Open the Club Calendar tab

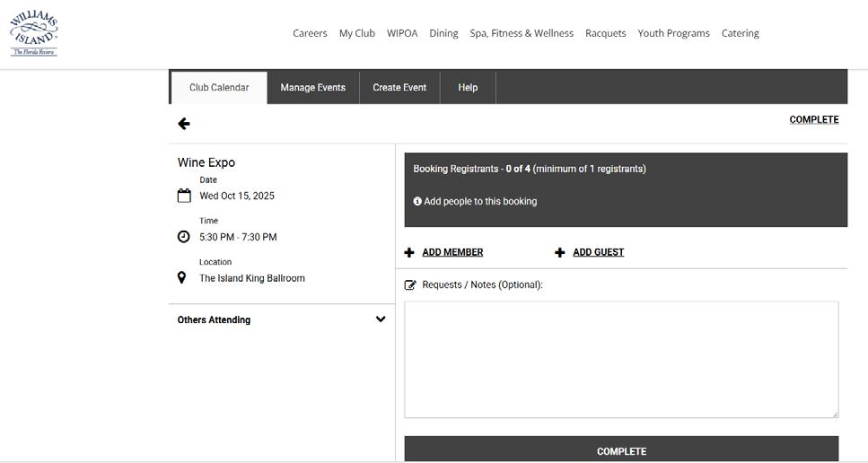click(219, 88)
